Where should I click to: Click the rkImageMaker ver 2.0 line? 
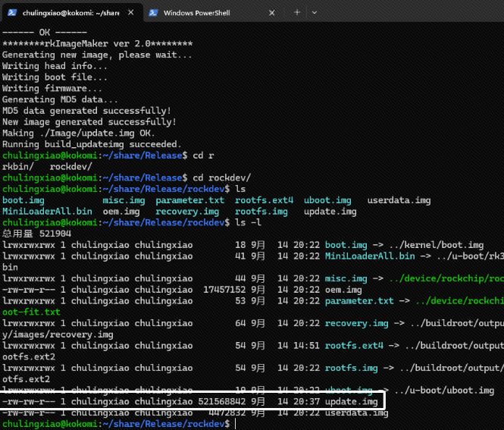[x=98, y=43]
